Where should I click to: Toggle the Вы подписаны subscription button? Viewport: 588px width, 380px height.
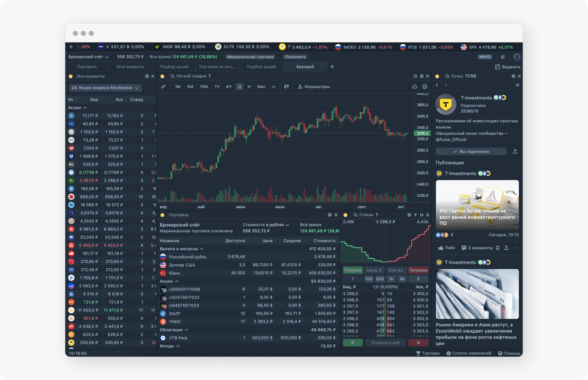pyautogui.click(x=471, y=151)
